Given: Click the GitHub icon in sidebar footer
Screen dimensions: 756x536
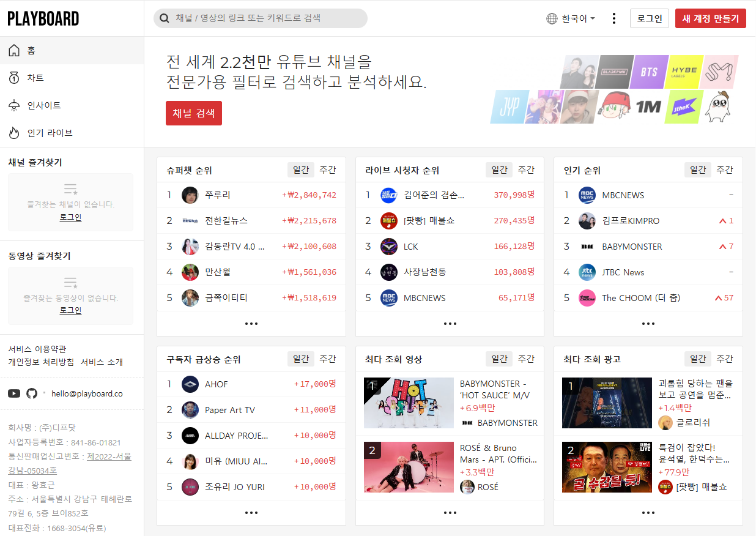Looking at the screenshot, I should 32,393.
